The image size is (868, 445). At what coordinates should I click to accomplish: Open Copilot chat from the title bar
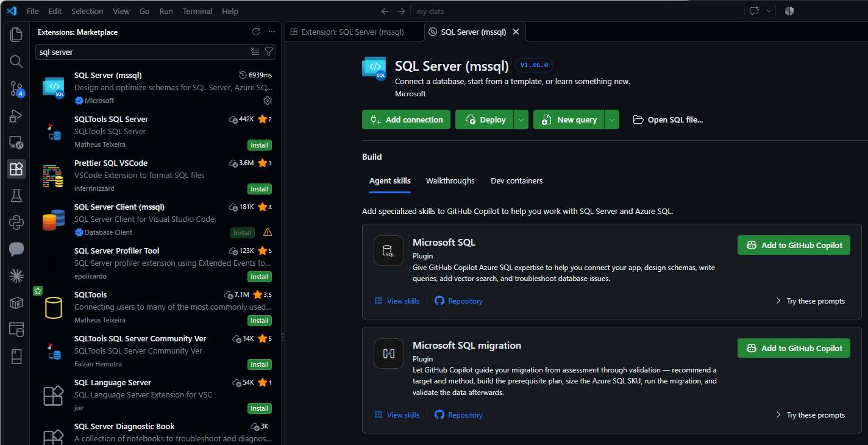pyautogui.click(x=755, y=11)
